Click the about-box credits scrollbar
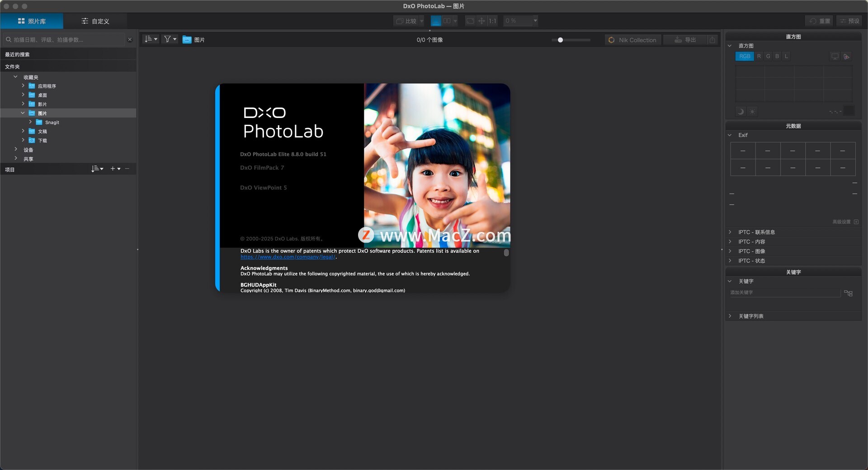868x470 pixels. coord(506,253)
